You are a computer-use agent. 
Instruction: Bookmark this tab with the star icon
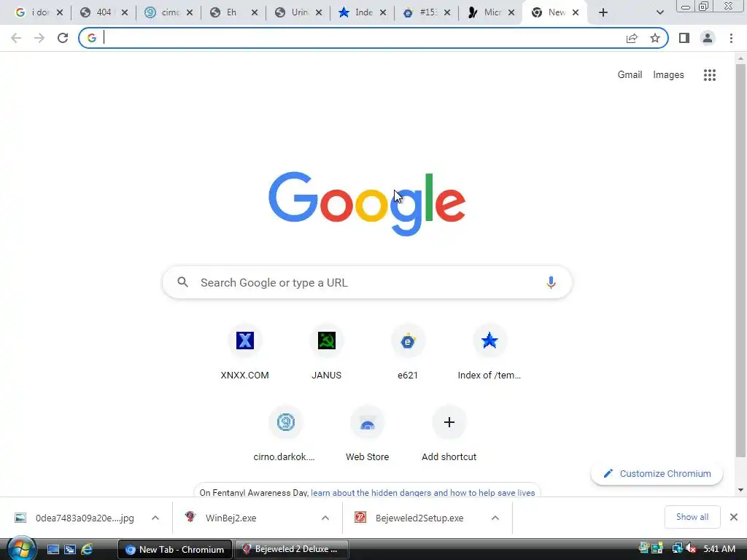[x=655, y=38]
